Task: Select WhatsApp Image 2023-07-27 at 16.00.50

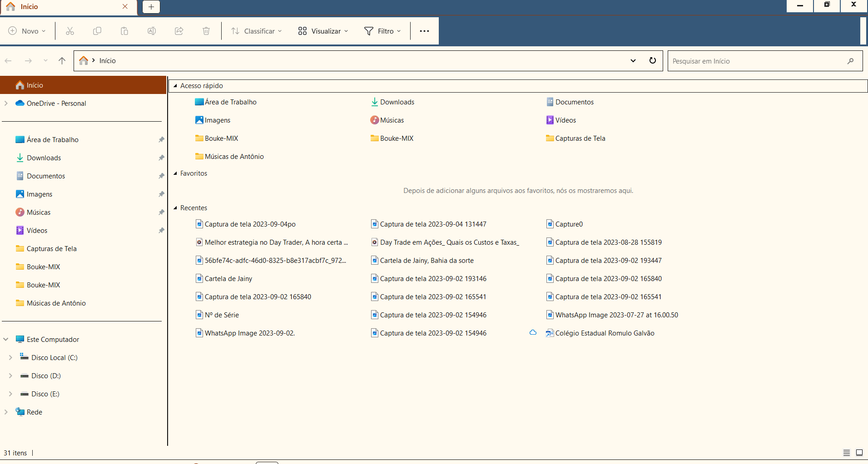Action: 612,315
